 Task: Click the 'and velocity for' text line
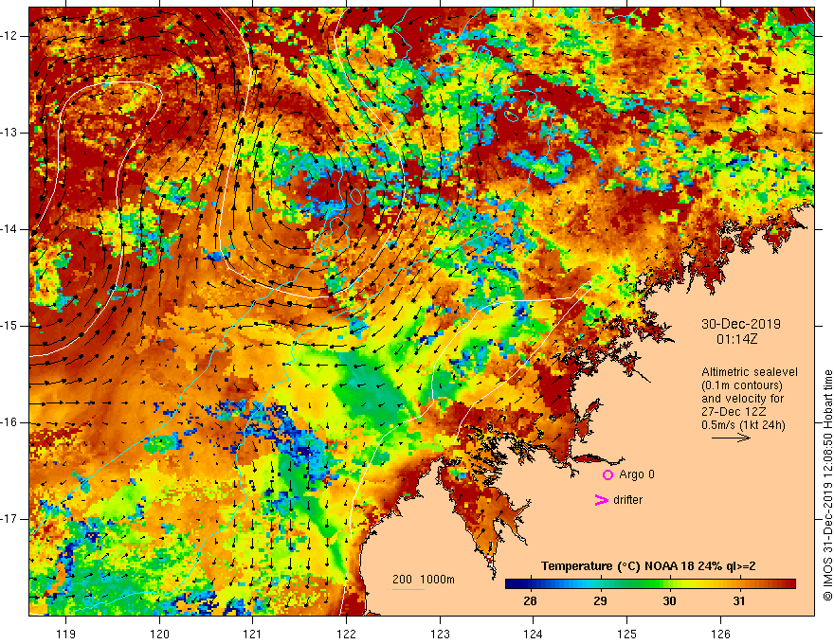click(742, 399)
